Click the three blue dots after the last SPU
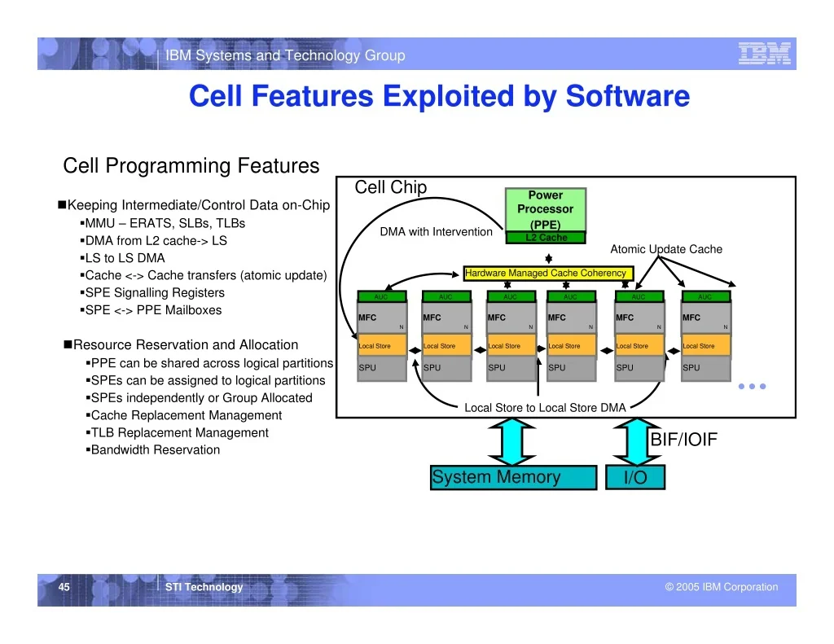Viewport: 834px width, 644px height. coord(752,387)
